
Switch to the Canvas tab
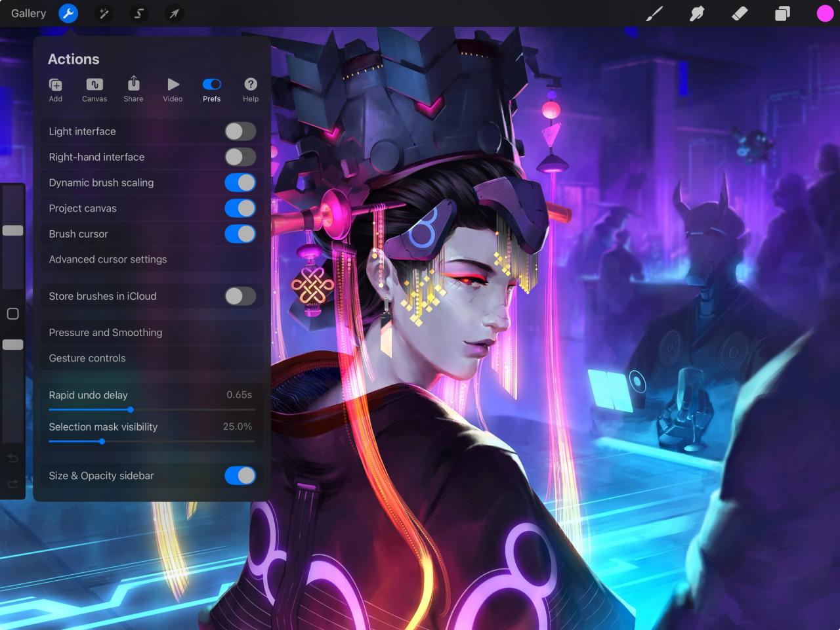[x=94, y=90]
